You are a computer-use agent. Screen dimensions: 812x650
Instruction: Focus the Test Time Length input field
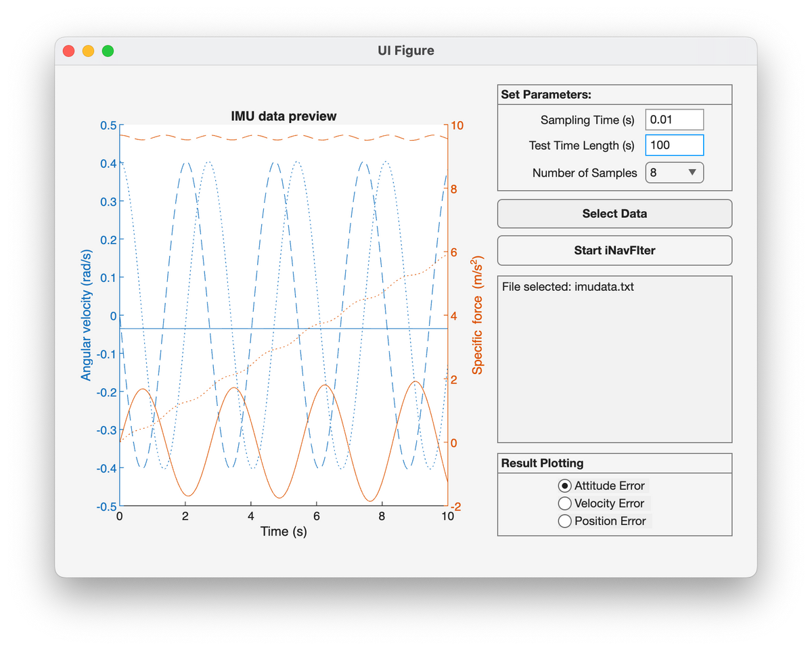point(675,145)
